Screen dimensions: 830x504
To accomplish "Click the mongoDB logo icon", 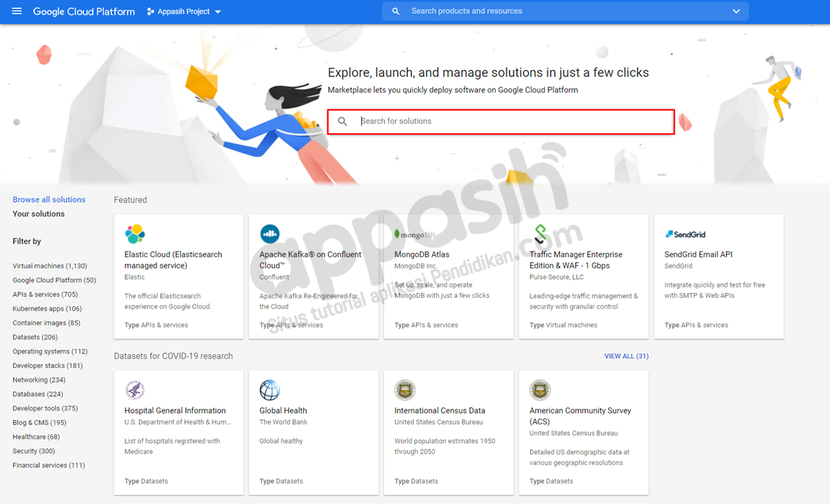I will (414, 234).
